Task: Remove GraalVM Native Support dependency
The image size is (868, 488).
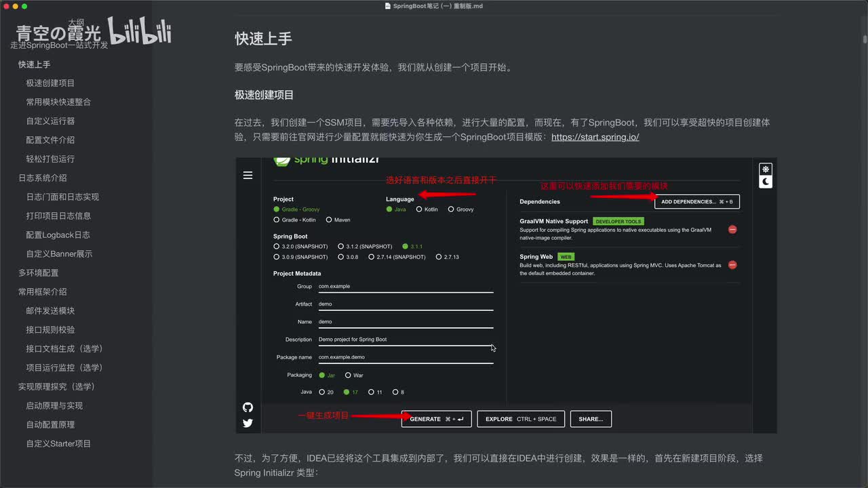Action: (732, 230)
